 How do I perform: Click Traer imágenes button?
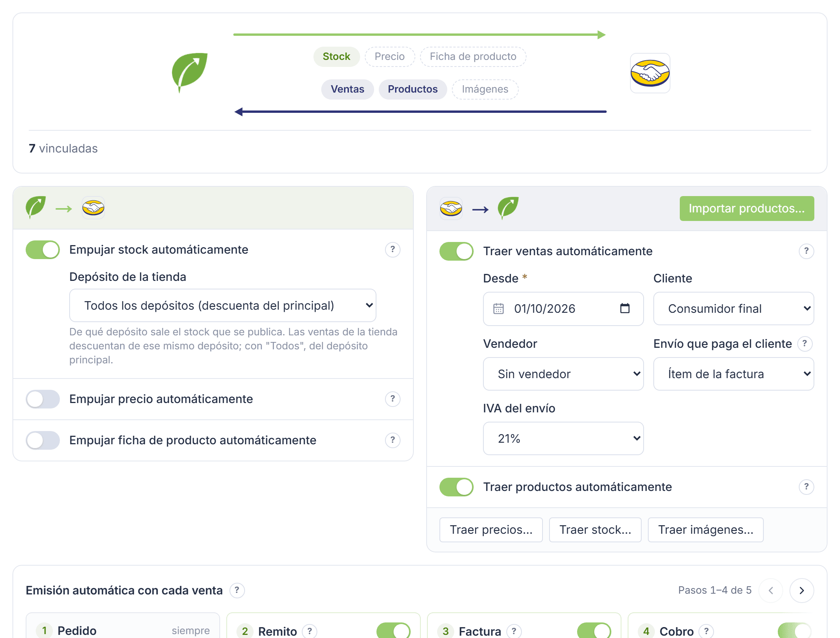point(705,529)
